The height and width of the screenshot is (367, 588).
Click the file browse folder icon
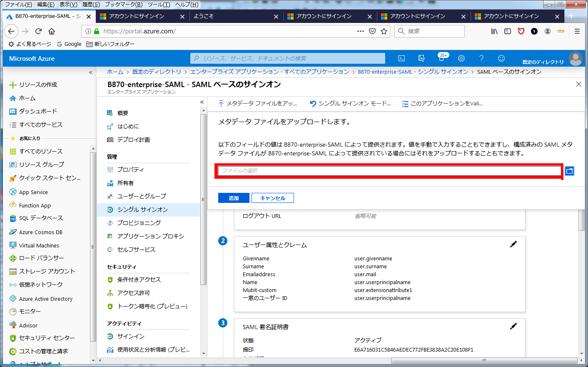tap(569, 171)
